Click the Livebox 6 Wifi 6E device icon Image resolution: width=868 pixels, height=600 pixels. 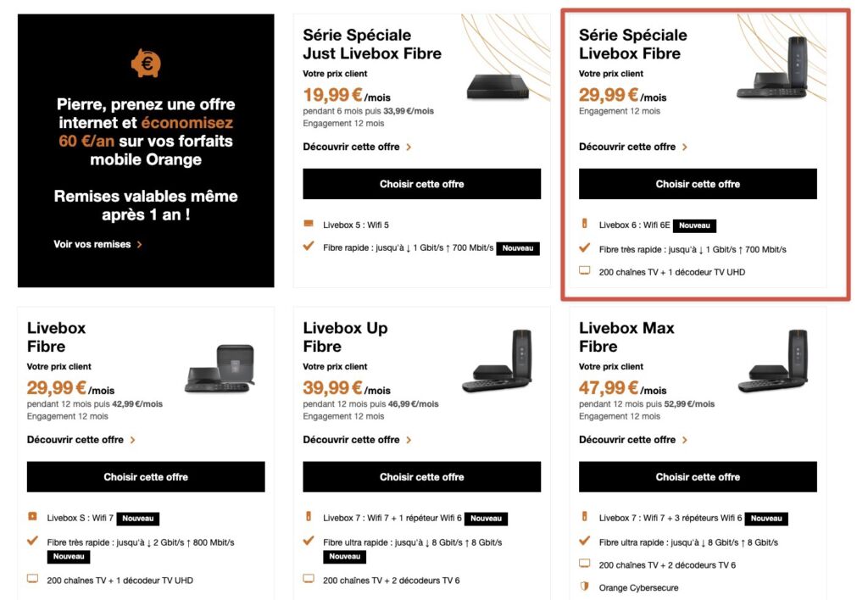tap(584, 225)
